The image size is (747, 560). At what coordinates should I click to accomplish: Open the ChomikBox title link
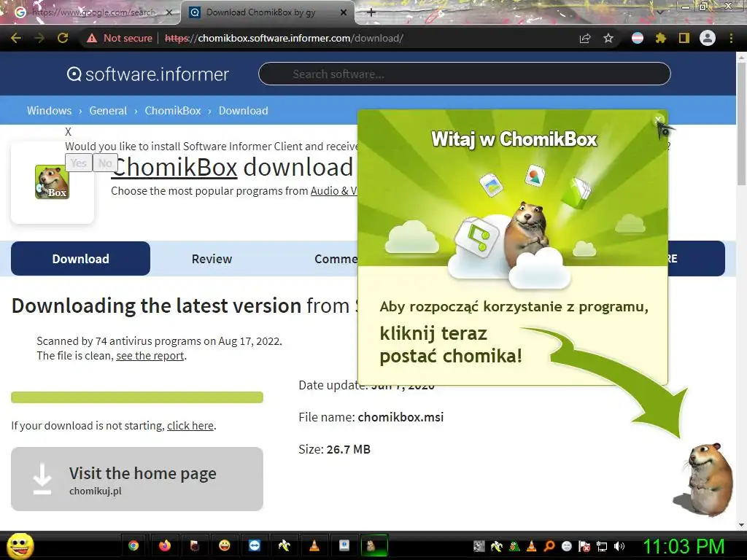click(x=174, y=167)
